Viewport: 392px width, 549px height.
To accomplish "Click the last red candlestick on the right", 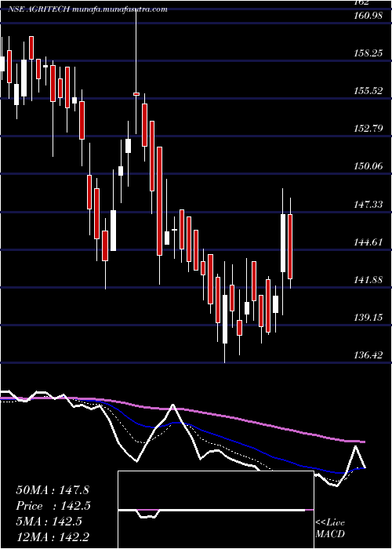I will click(x=290, y=247).
